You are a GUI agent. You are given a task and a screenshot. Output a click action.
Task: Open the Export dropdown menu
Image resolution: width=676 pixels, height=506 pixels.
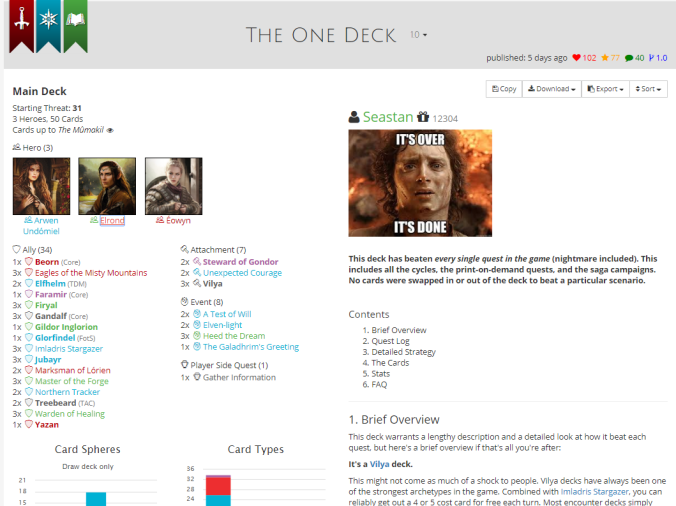[x=605, y=89]
